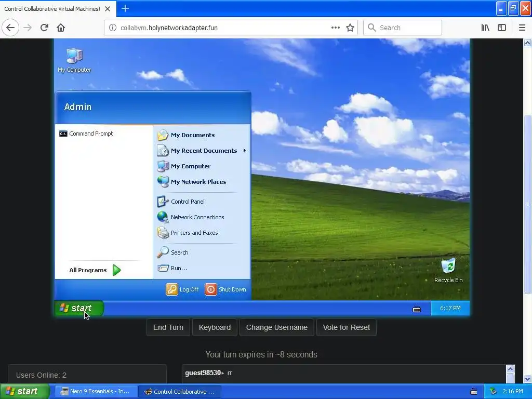Image resolution: width=532 pixels, height=399 pixels.
Task: Expand My Recent Documents submenu arrow
Action: pyautogui.click(x=244, y=150)
